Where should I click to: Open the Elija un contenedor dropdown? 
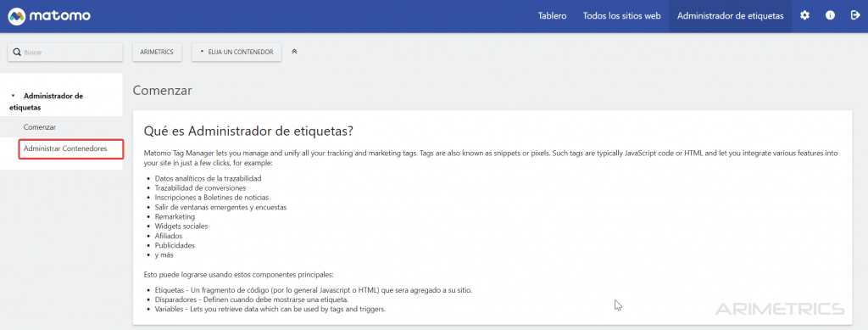(x=236, y=52)
